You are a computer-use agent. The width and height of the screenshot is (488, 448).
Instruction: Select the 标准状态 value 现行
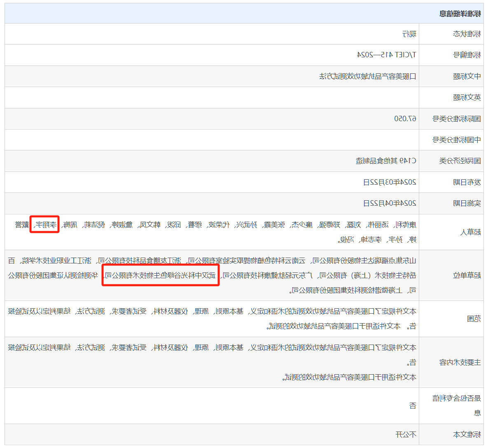(409, 34)
